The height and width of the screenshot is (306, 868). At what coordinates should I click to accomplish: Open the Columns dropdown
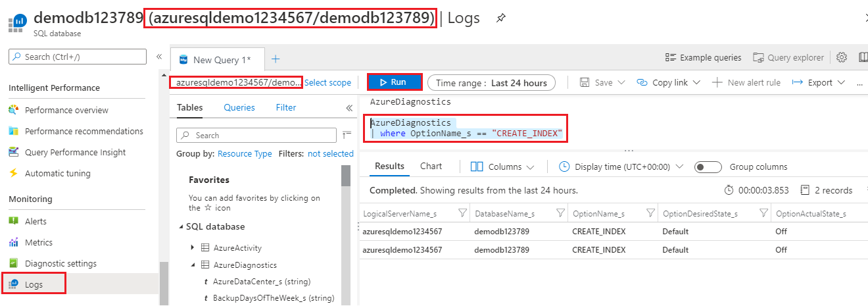click(x=503, y=167)
